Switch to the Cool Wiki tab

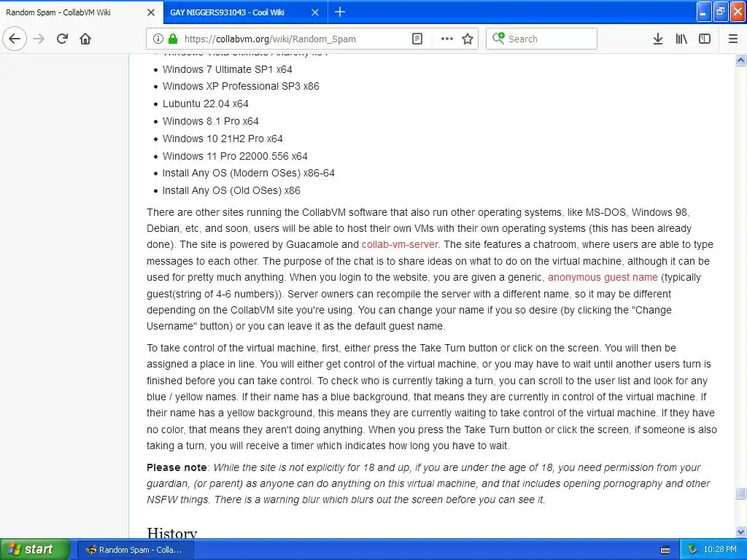[245, 12]
